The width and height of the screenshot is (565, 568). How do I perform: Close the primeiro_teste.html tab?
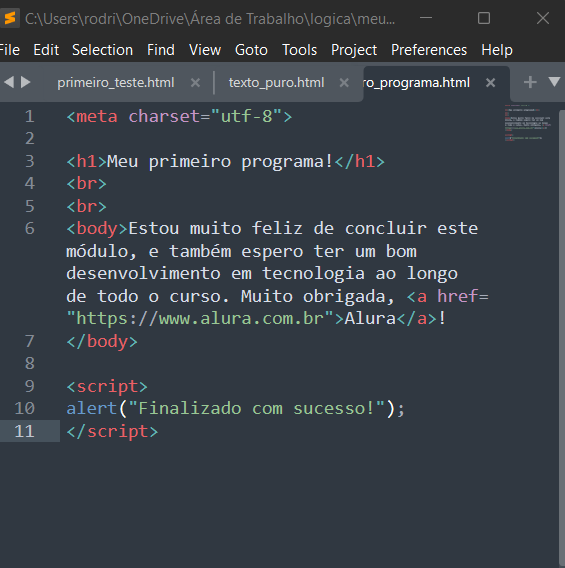(x=195, y=83)
